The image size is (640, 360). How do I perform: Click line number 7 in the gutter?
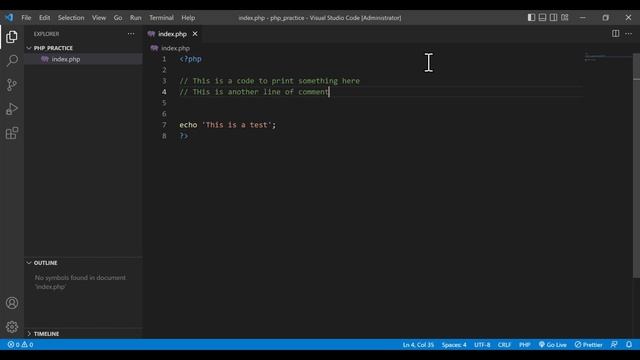coord(164,125)
